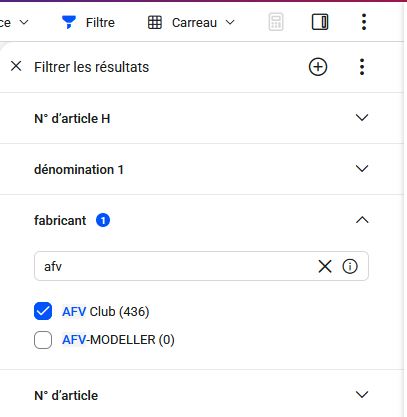The height and width of the screenshot is (417, 407).
Task: Open filter panel three-dot options menu
Action: click(x=362, y=67)
